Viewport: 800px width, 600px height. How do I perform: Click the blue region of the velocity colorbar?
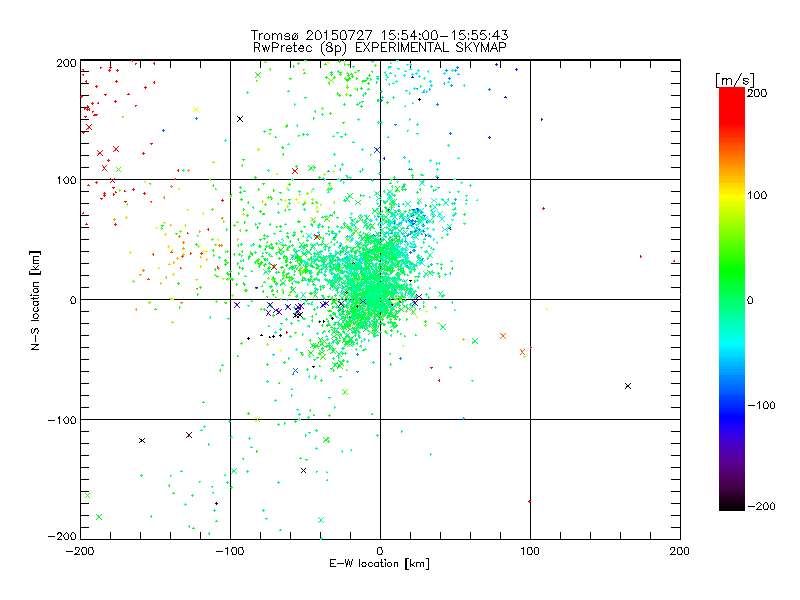click(732, 408)
